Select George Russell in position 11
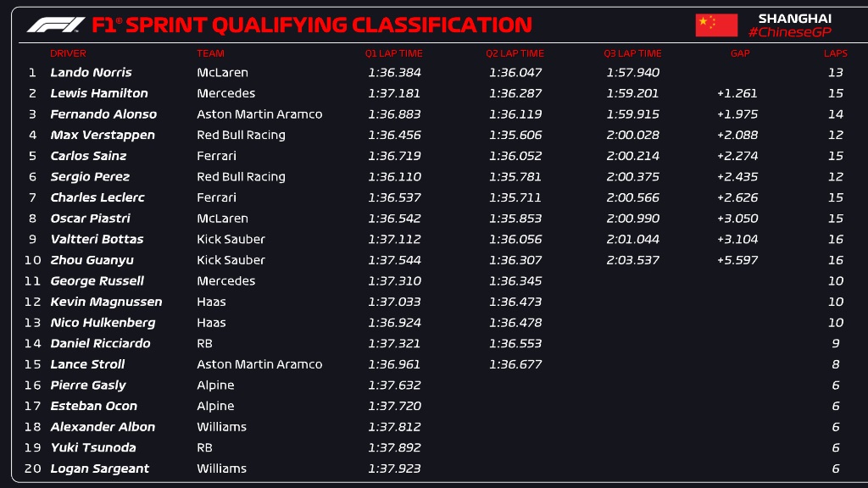 pos(97,281)
